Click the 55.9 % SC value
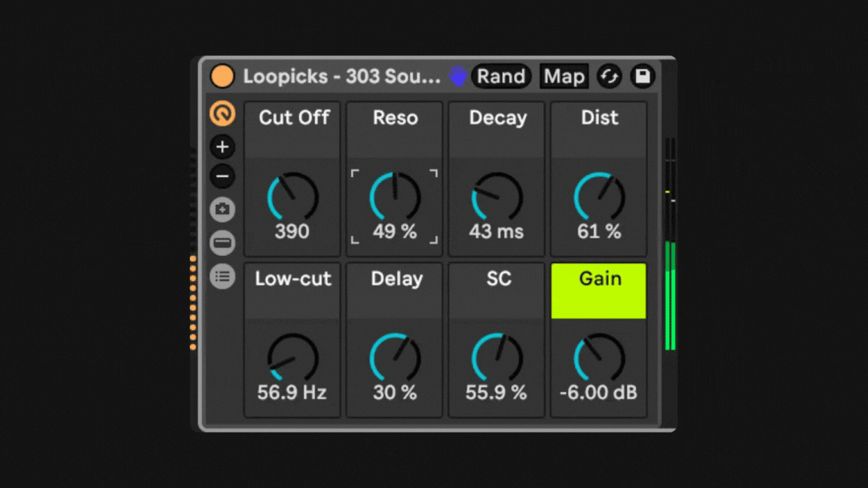 click(496, 392)
